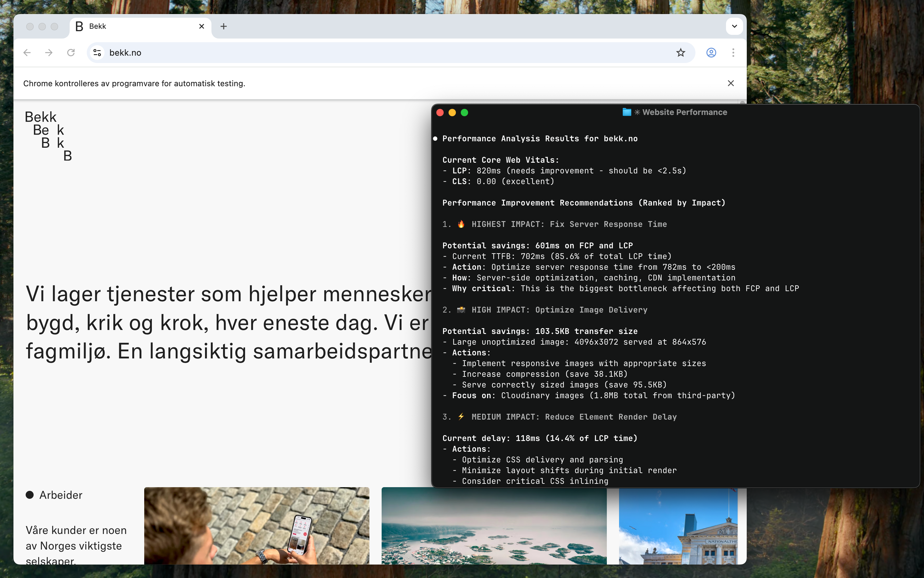The width and height of the screenshot is (924, 578).
Task: Reload the bekk.no page
Action: [x=71, y=53]
